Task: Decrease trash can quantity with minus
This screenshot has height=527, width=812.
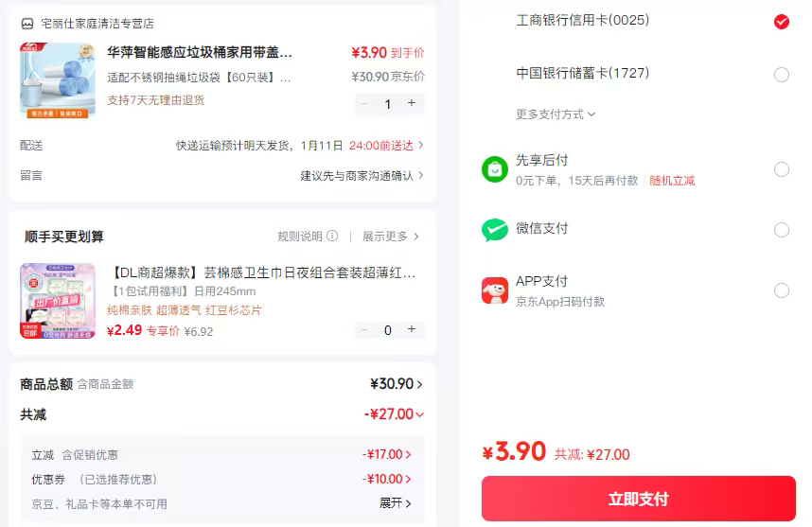Action: (365, 103)
